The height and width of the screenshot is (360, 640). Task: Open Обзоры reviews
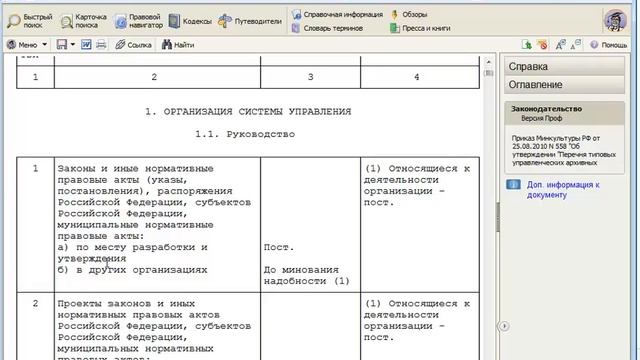click(x=409, y=15)
